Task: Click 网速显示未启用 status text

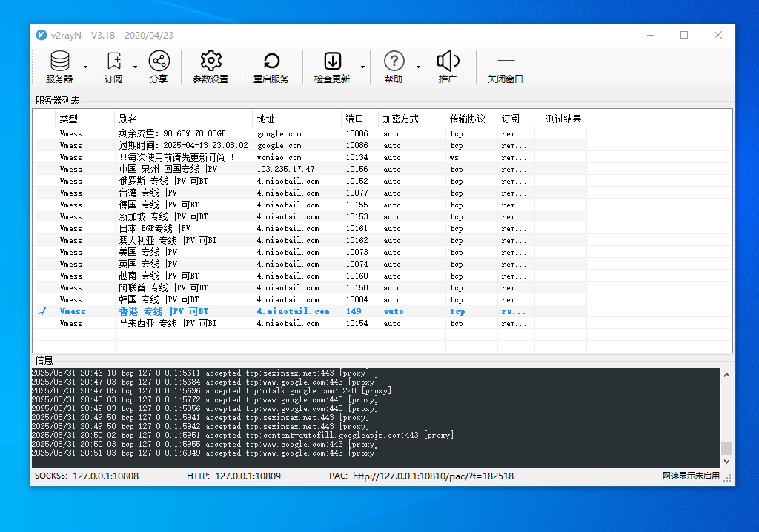Action: 691,476
